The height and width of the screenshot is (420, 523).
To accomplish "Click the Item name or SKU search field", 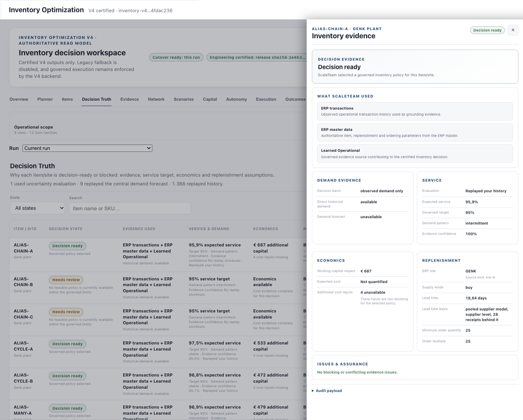I will 130,208.
